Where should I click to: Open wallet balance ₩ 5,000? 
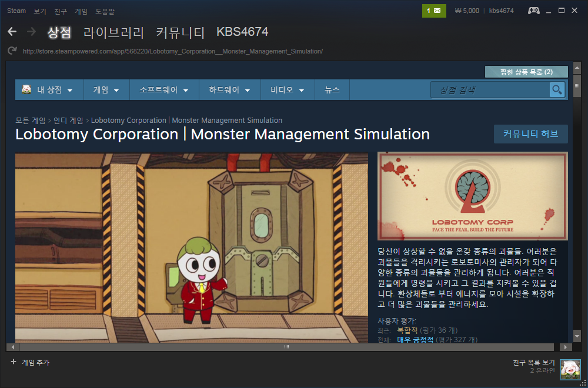click(x=467, y=11)
